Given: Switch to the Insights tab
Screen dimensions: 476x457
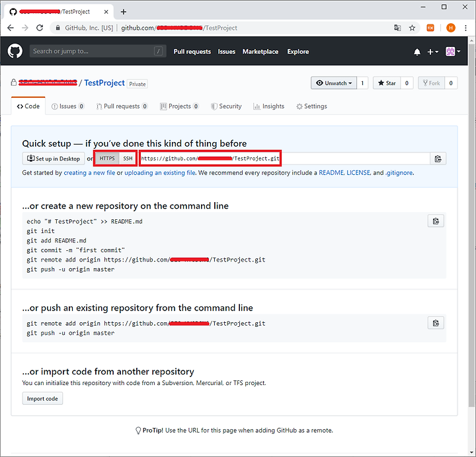Looking at the screenshot, I should coord(268,106).
